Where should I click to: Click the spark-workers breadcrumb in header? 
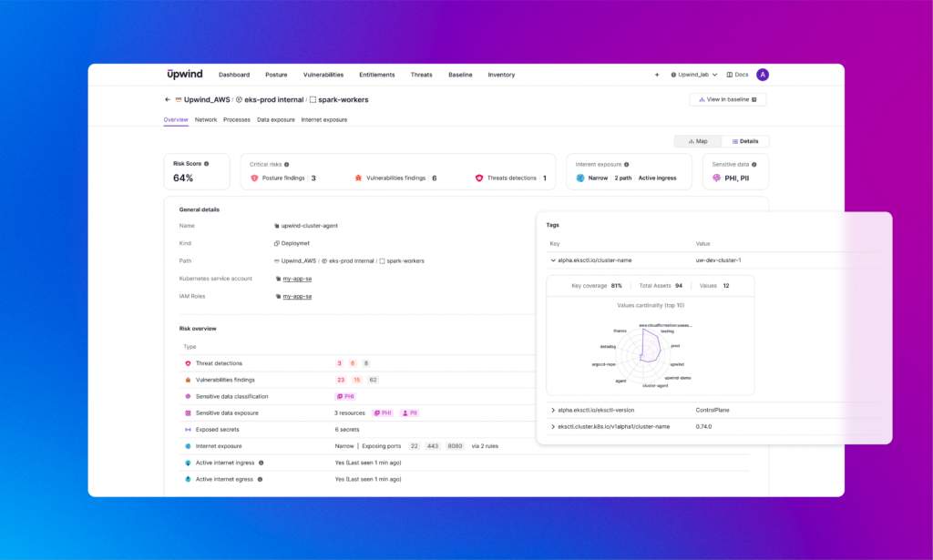pos(339,100)
